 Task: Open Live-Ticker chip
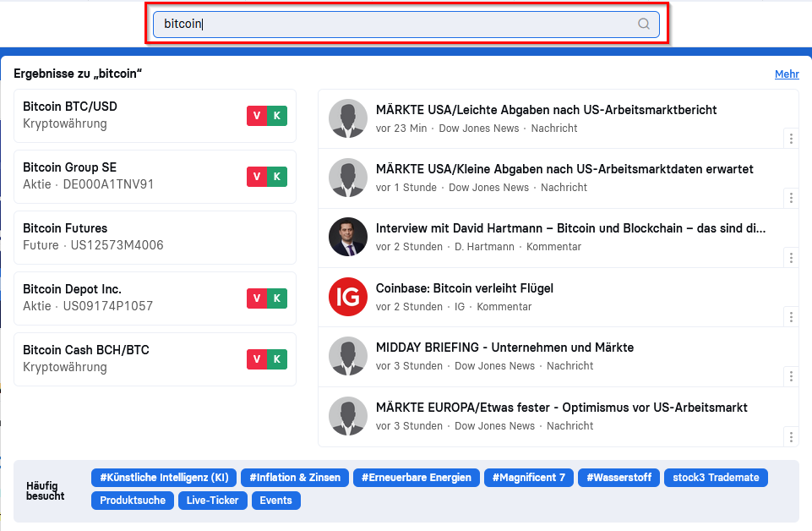pos(213,501)
